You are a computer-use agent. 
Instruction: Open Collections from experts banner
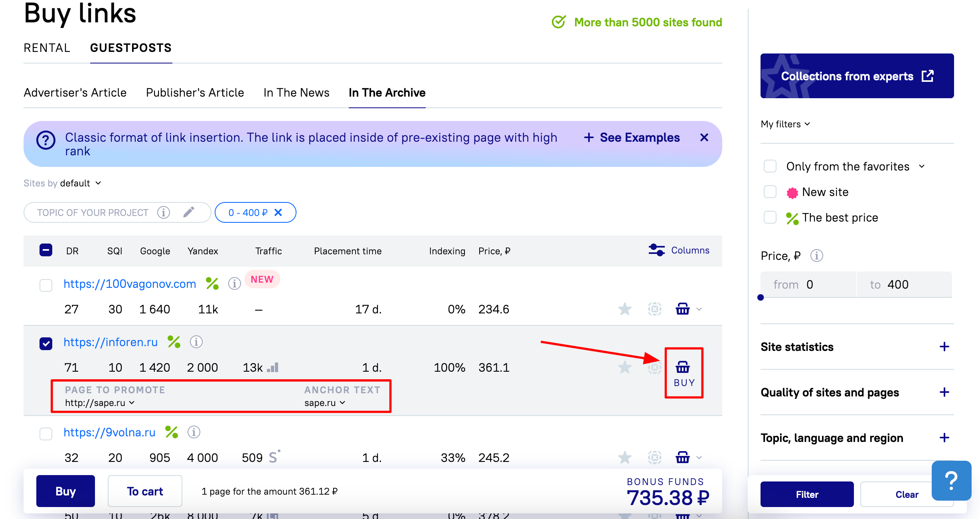(857, 76)
